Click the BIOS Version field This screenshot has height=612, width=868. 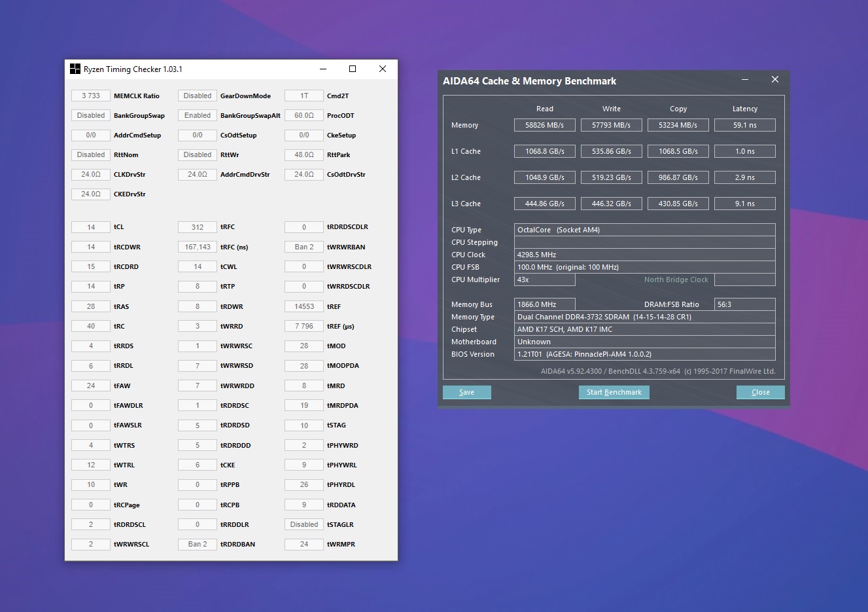click(x=645, y=354)
